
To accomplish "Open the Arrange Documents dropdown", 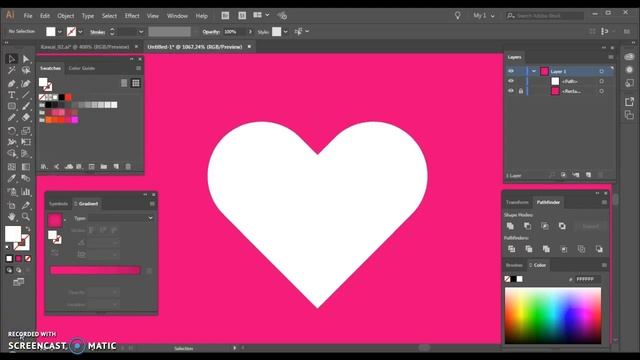I will coord(261,15).
